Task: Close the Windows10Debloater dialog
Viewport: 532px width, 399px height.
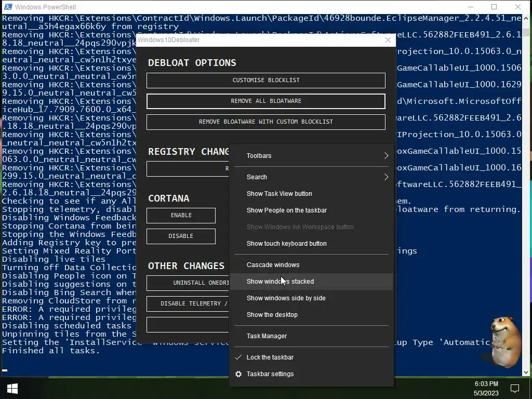Action: (388, 40)
